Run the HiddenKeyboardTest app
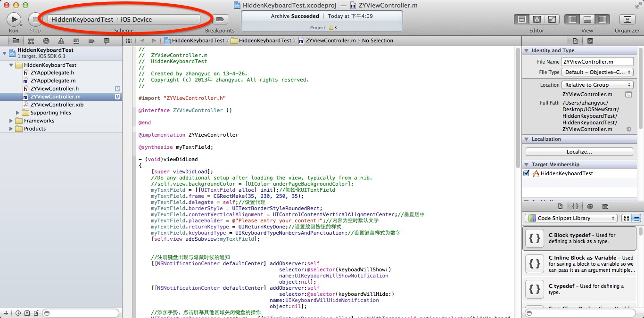Image resolution: width=644 pixels, height=318 pixels. coord(14,19)
